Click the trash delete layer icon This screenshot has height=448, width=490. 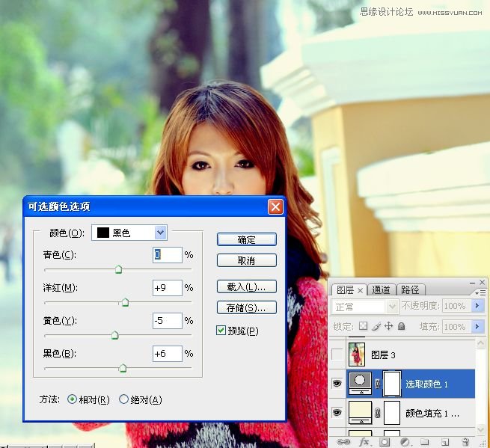click(465, 442)
